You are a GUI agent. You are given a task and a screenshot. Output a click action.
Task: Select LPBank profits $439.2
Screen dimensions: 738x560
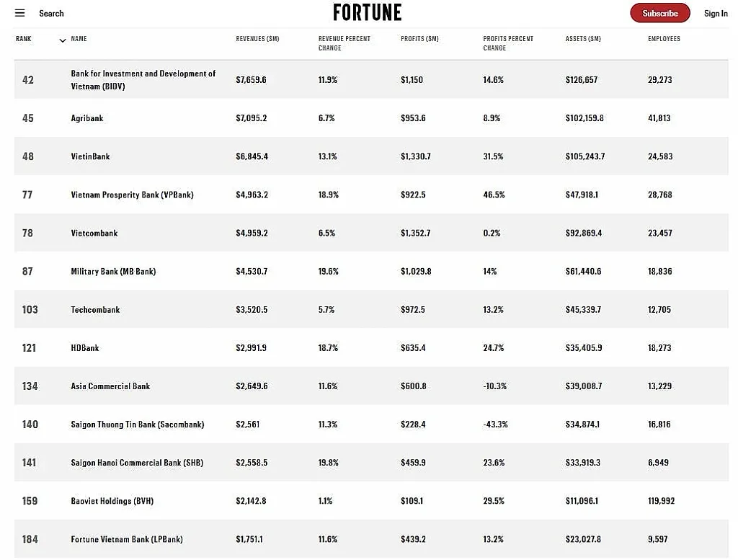click(413, 539)
